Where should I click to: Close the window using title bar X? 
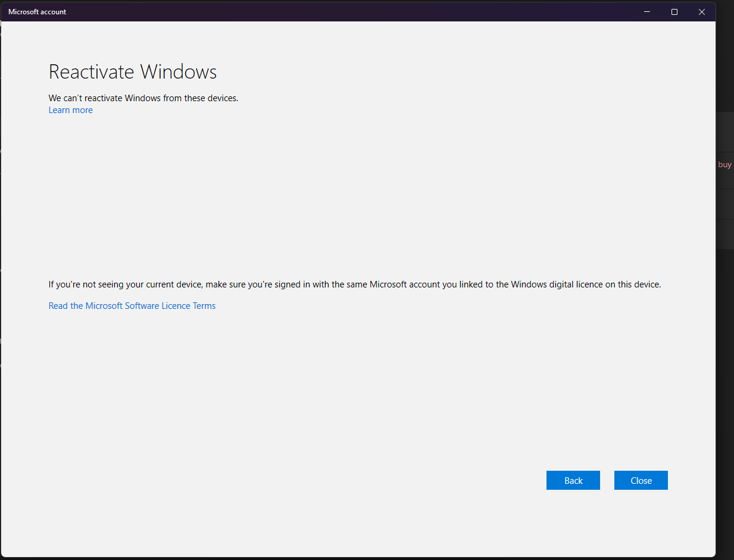point(702,12)
